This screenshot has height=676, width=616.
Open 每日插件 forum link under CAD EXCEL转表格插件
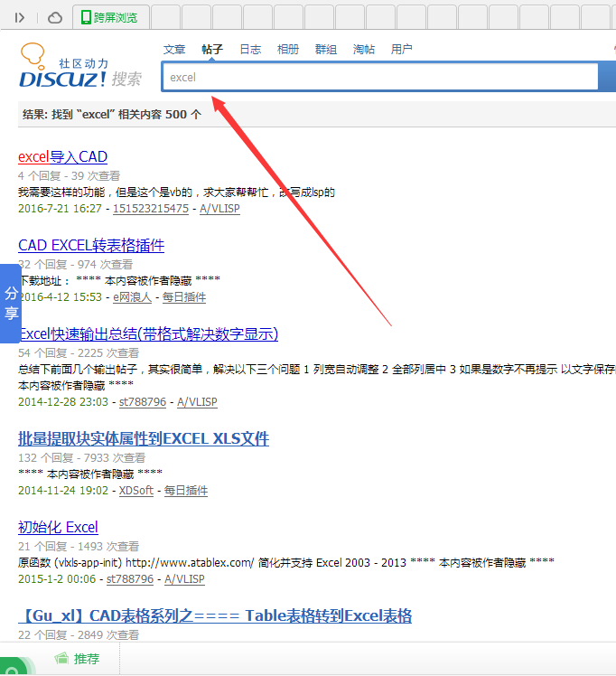point(184,297)
